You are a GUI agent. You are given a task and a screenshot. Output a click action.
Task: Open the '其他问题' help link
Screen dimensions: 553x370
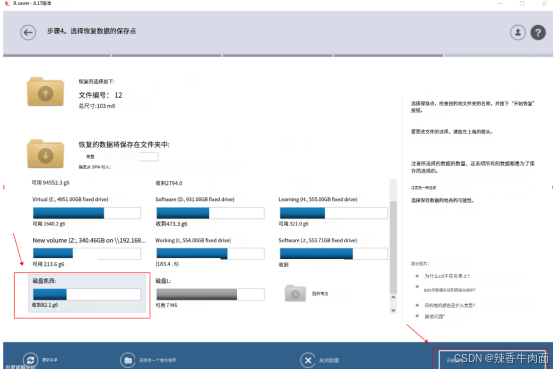434,316
